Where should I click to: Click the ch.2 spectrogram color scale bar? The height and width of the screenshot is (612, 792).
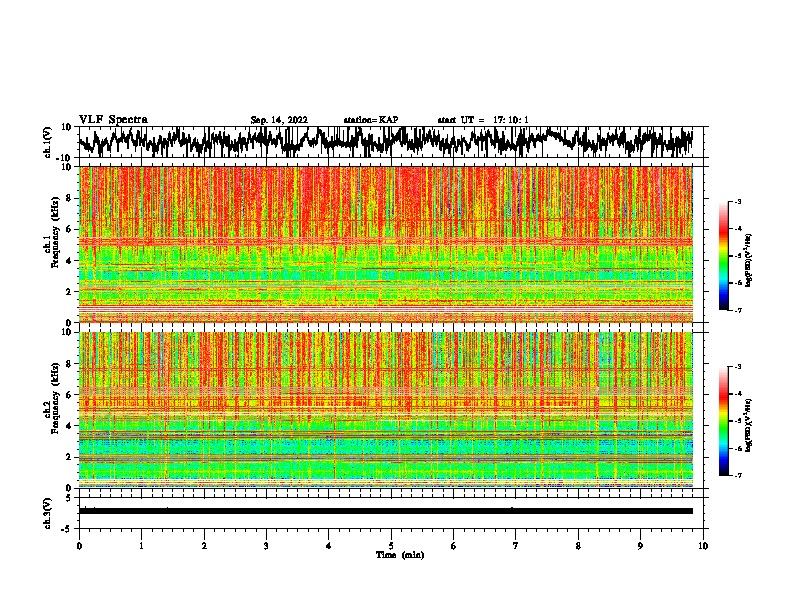(723, 421)
